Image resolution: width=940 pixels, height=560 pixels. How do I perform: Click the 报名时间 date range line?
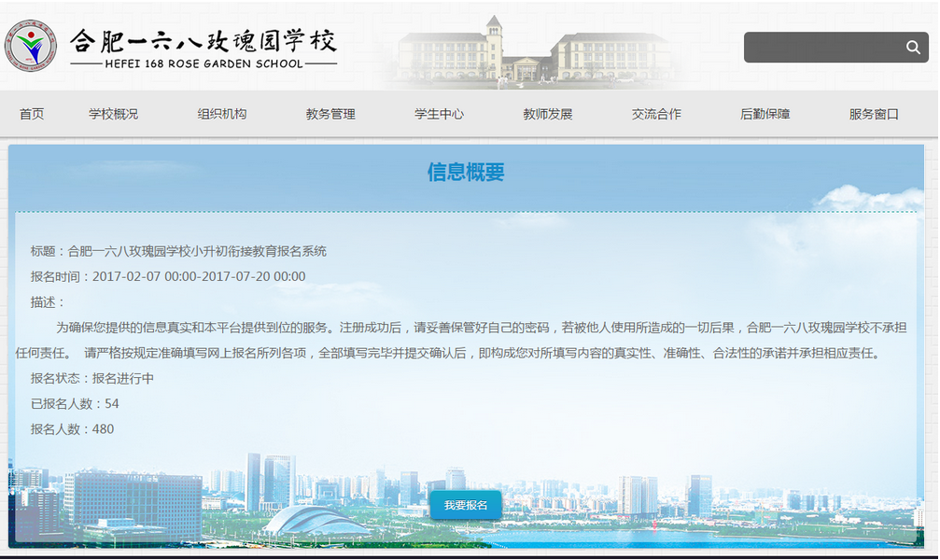pos(168,276)
